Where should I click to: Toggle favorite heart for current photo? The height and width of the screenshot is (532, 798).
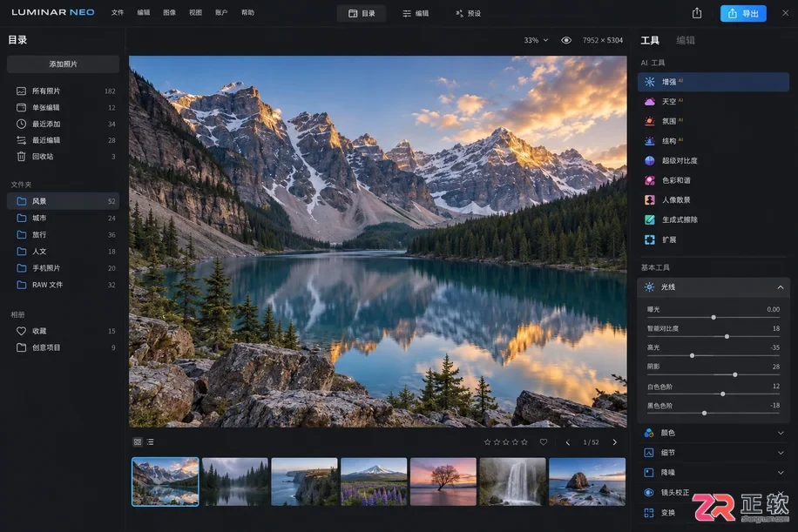pyautogui.click(x=544, y=442)
